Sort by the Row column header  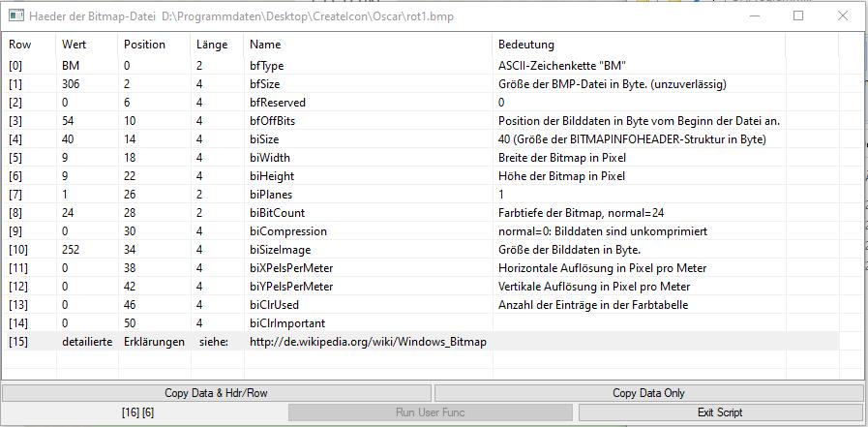[20, 45]
